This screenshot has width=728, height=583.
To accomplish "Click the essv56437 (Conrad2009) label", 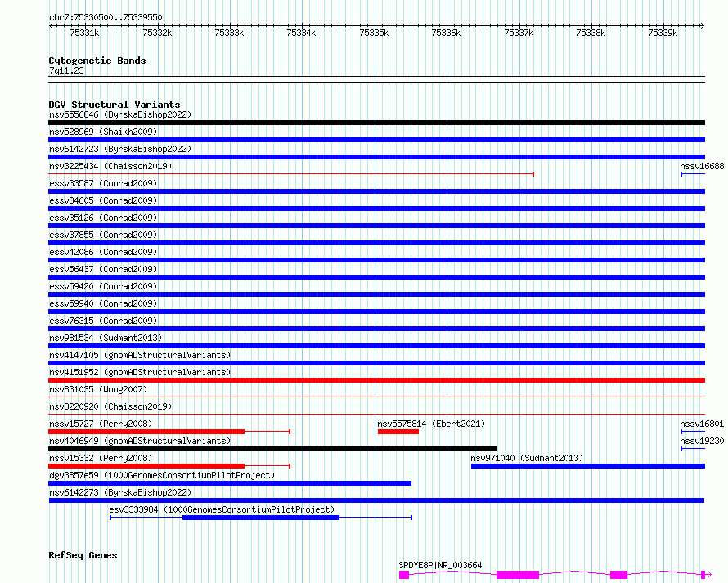I will 103,269.
